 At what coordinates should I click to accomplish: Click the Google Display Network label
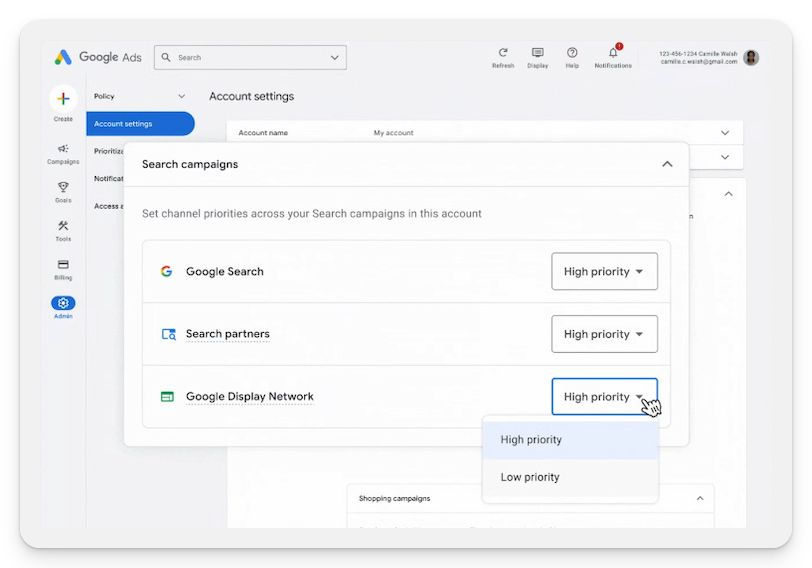click(250, 397)
